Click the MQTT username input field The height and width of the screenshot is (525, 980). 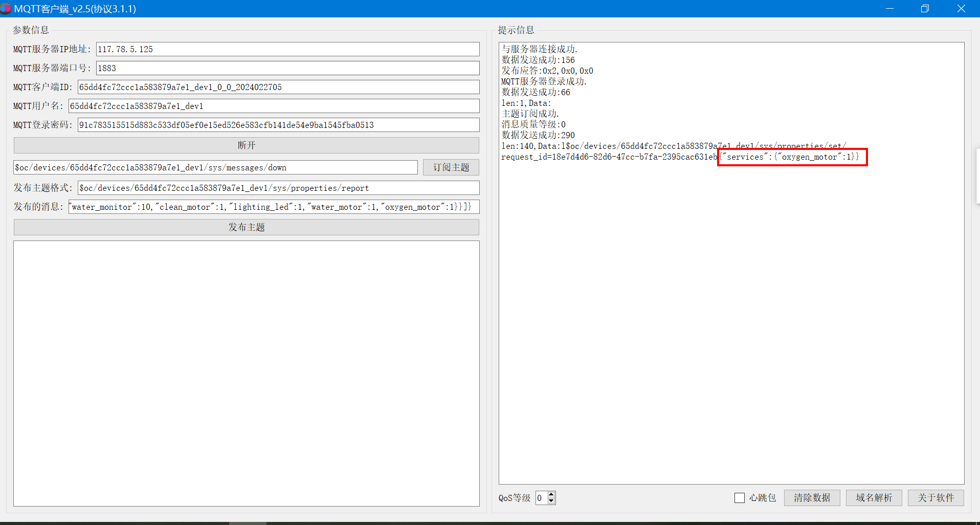274,106
